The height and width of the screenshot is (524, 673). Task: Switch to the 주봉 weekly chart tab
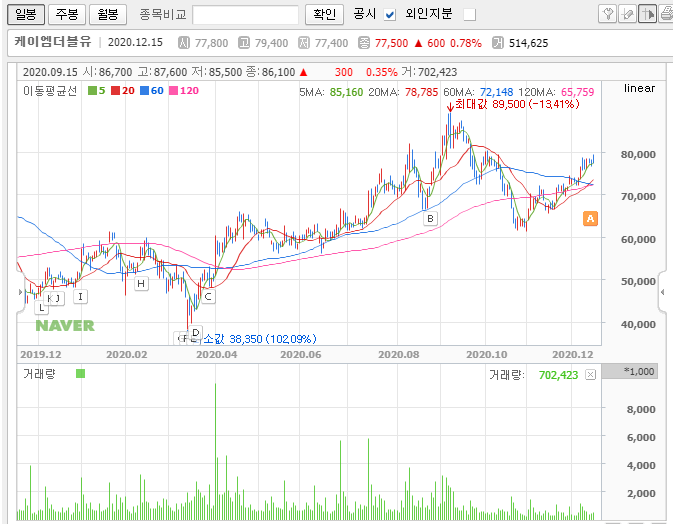tap(67, 15)
